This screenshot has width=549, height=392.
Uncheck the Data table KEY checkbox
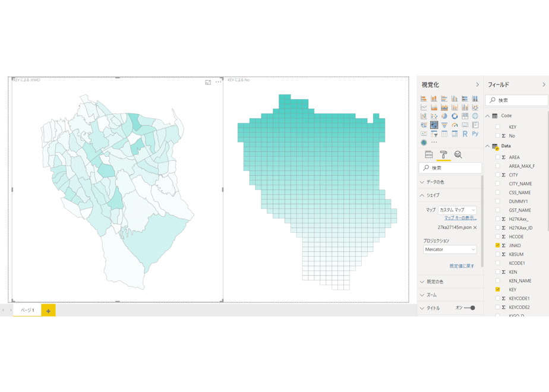[x=497, y=289]
